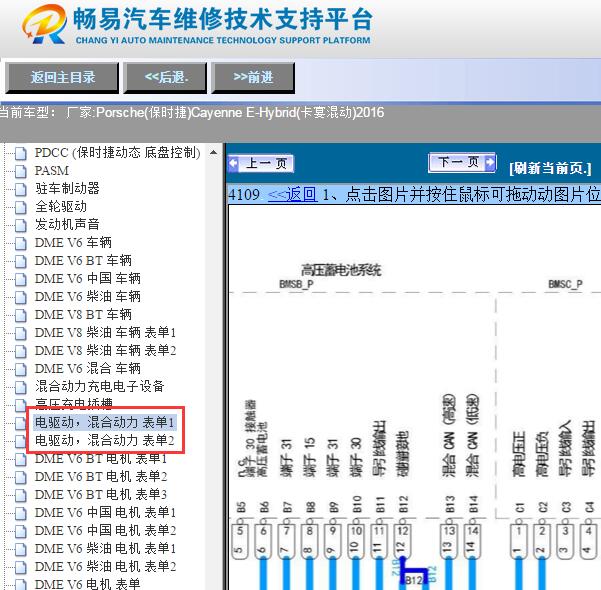Click the page icon beside DME V6 中国 车辆
Screen dimensions: 601x590
tap(21, 280)
